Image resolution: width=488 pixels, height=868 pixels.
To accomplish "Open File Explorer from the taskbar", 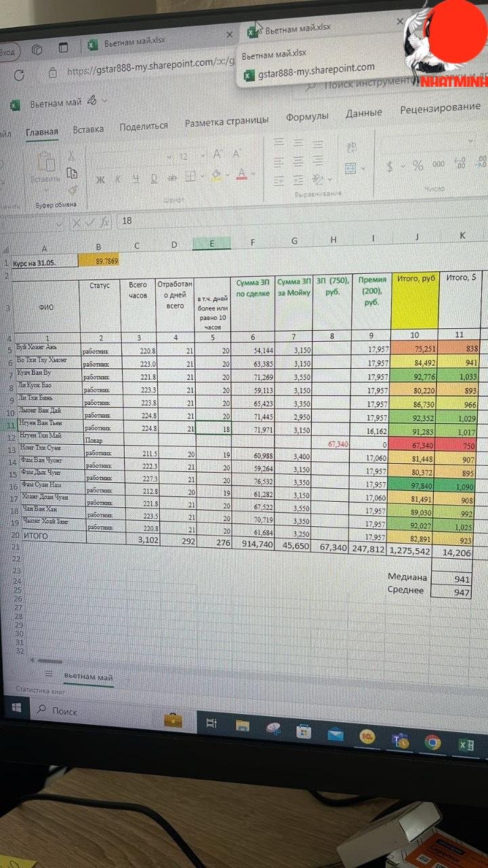I will click(x=242, y=726).
